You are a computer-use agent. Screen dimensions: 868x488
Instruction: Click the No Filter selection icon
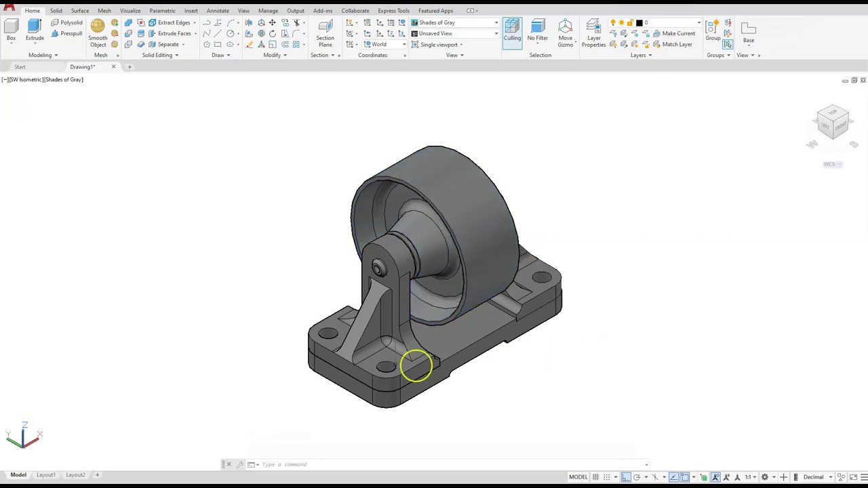(537, 30)
